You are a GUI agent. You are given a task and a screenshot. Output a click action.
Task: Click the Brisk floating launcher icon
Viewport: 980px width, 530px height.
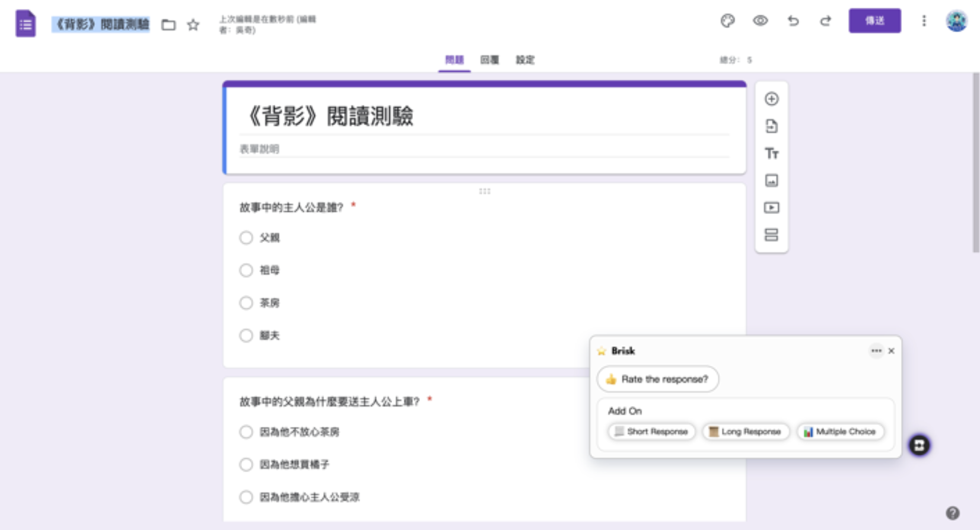pyautogui.click(x=919, y=445)
